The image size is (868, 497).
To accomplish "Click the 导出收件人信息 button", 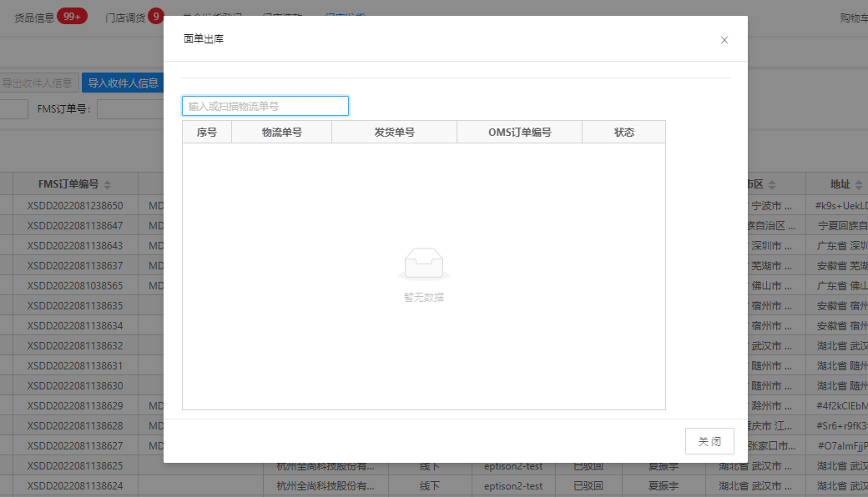I will click(x=38, y=83).
